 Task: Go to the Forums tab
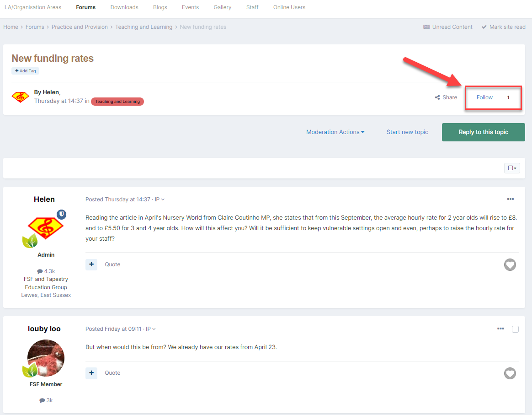click(86, 7)
